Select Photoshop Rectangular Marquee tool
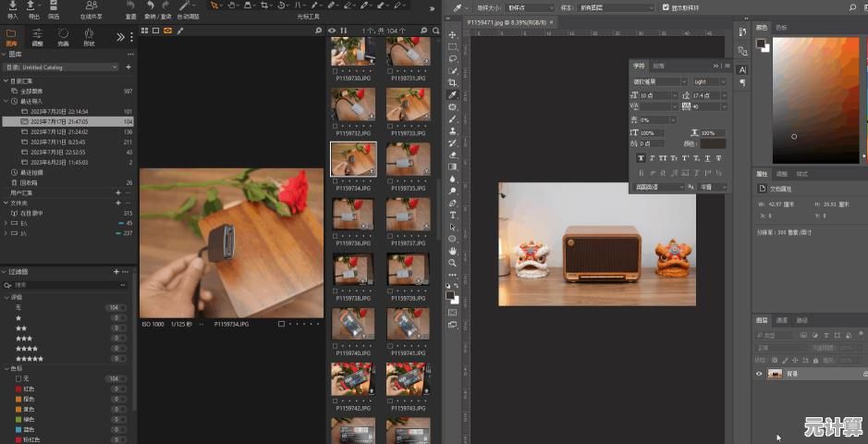Image resolution: width=868 pixels, height=444 pixels. pyautogui.click(x=453, y=47)
